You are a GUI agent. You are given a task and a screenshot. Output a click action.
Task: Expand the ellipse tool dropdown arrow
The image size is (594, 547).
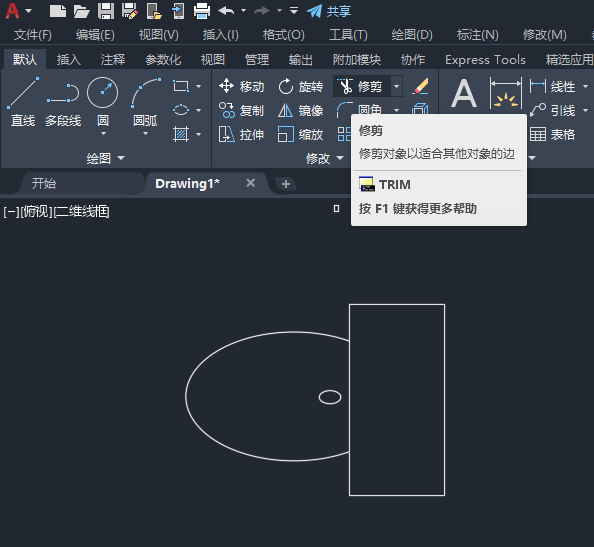click(199, 110)
